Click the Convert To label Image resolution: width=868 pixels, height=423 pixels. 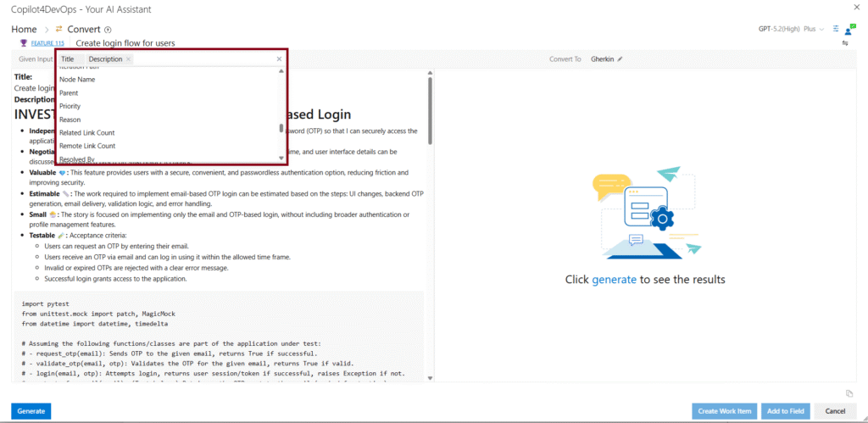(565, 59)
